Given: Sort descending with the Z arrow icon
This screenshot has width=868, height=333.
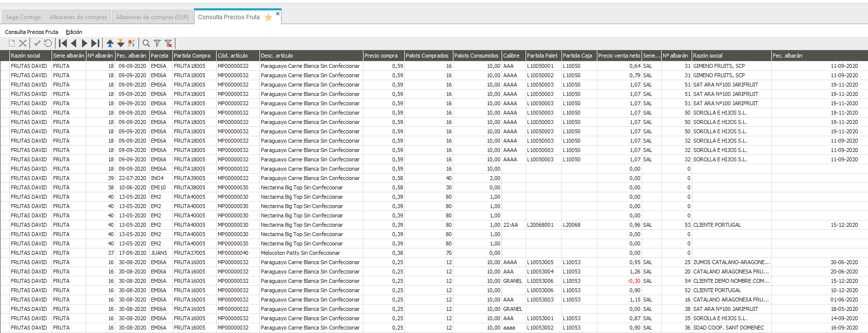Looking at the screenshot, I should 121,43.
